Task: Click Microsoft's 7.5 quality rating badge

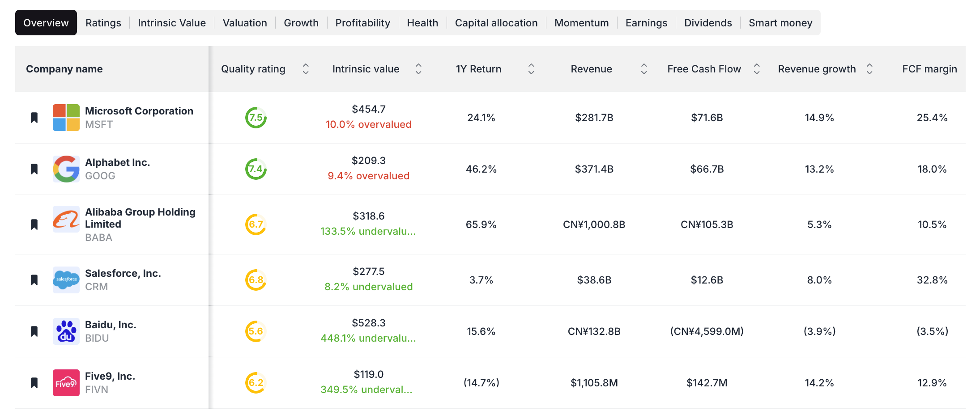Action: coord(255,118)
